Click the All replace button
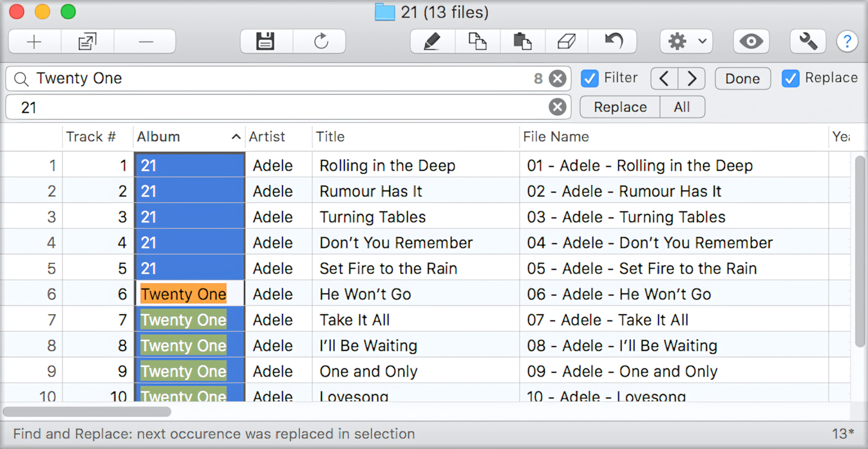Image resolution: width=868 pixels, height=449 pixels. (682, 107)
